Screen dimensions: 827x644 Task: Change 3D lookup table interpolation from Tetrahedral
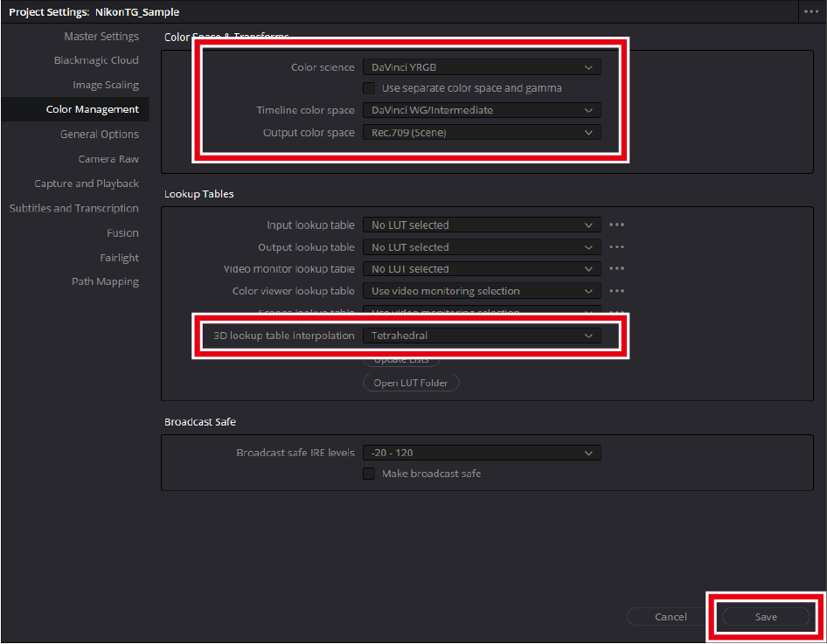[x=481, y=336]
